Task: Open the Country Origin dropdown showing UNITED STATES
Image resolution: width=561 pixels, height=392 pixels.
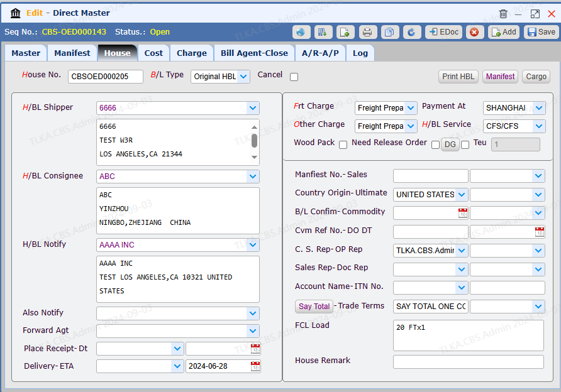Action: [462, 195]
